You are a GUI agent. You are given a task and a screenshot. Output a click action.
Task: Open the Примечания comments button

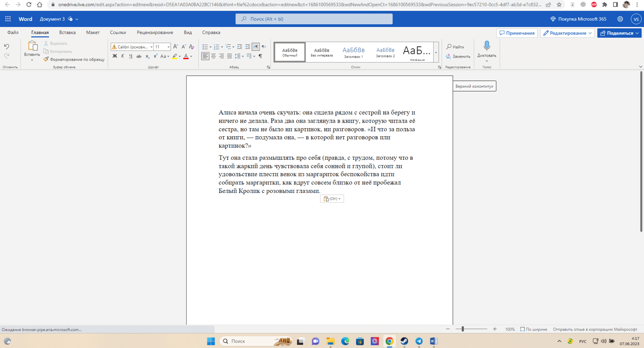[517, 33]
